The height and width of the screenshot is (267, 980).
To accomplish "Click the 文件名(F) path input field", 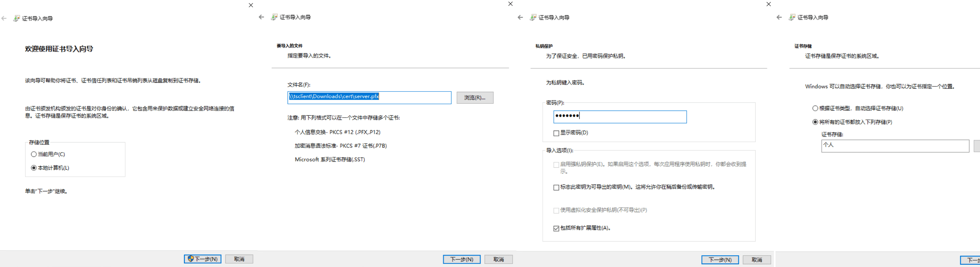I will (x=411, y=97).
